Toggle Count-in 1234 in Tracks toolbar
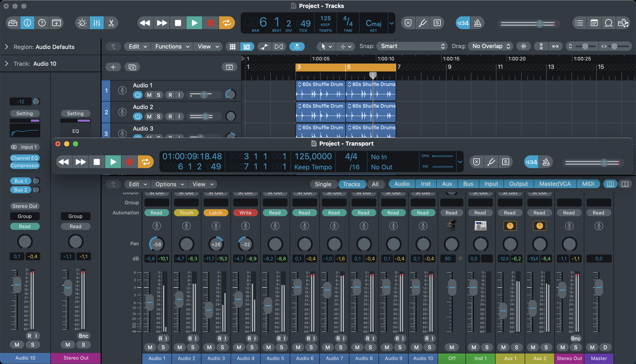This screenshot has width=636, height=364. point(463,23)
